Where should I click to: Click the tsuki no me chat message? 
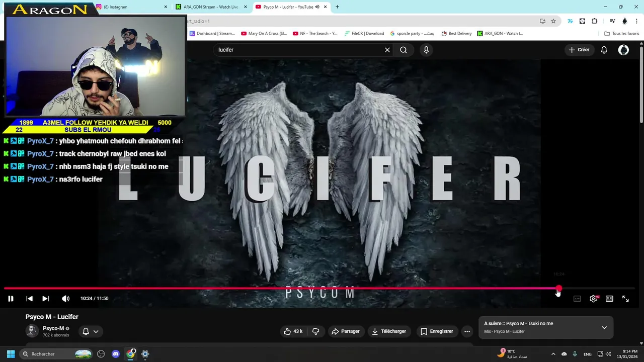[x=86, y=166]
